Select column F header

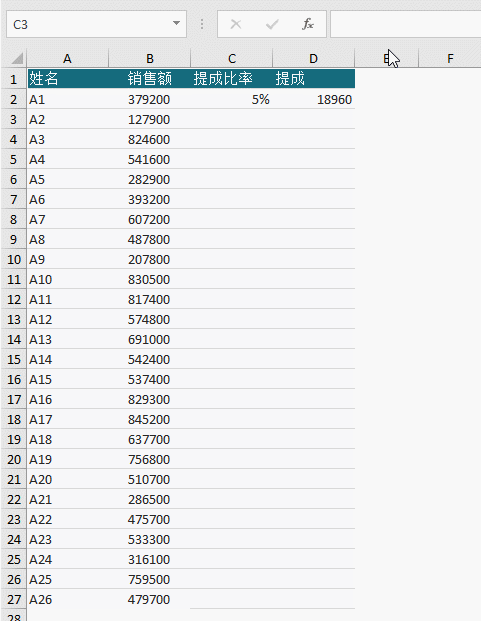point(450,59)
